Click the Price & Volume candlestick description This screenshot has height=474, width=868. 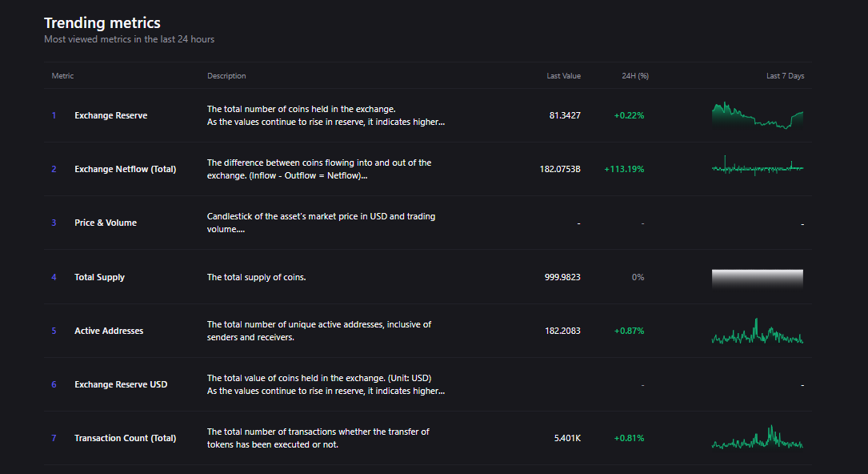coord(321,223)
